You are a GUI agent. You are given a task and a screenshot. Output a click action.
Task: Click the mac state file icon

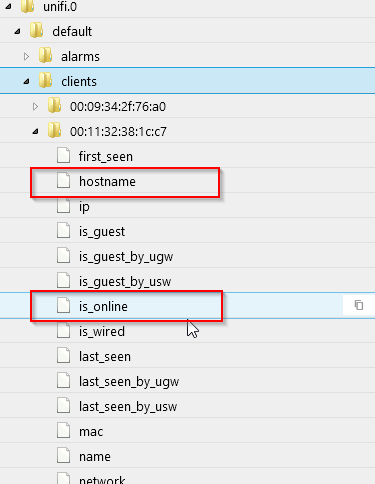point(63,431)
